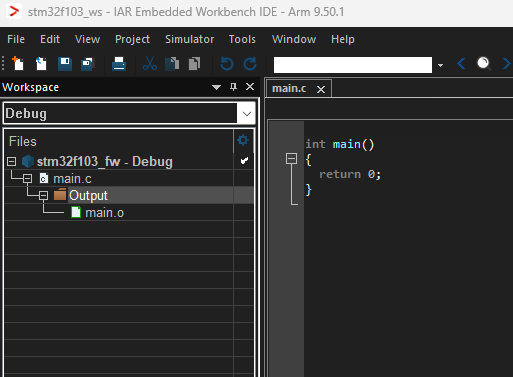Image resolution: width=513 pixels, height=377 pixels.
Task: Click the project's checkmark status indicator
Action: (x=244, y=161)
